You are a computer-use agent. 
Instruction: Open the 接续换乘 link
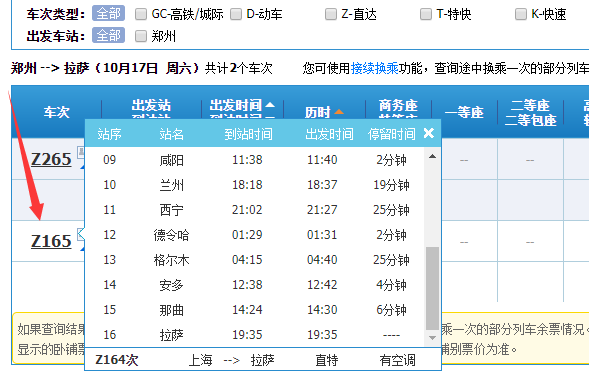(375, 68)
